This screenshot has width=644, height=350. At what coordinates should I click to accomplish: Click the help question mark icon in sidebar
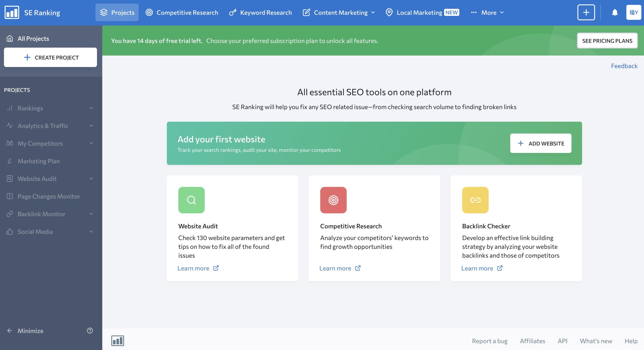pos(90,330)
